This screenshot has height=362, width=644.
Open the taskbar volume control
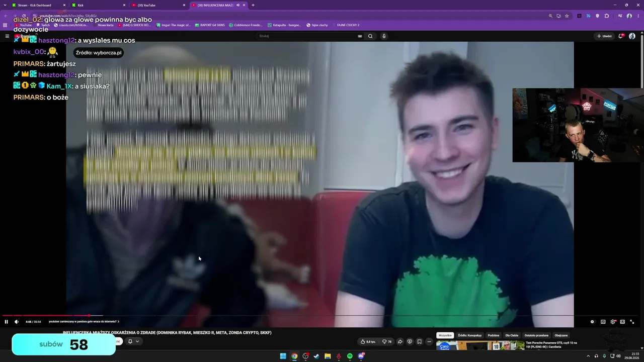[x=618, y=356]
